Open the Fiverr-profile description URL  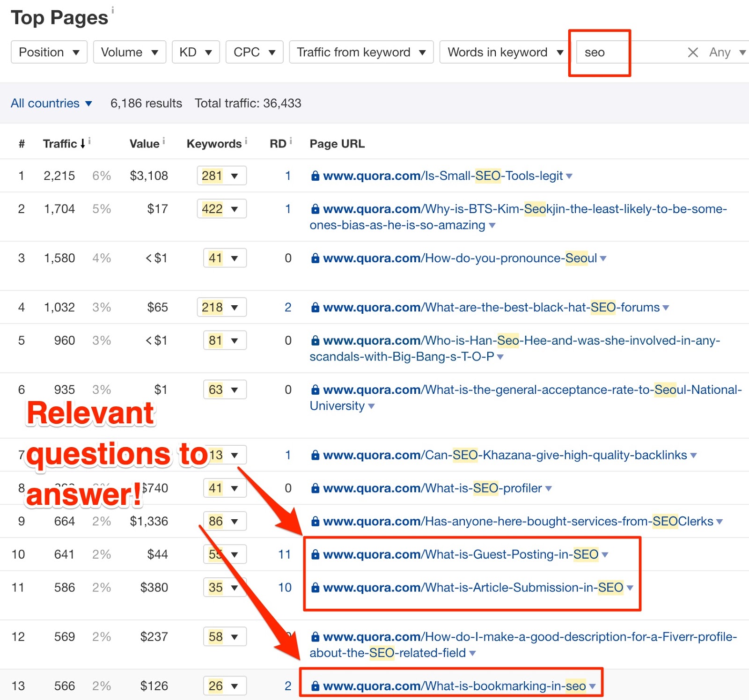pyautogui.click(x=523, y=645)
